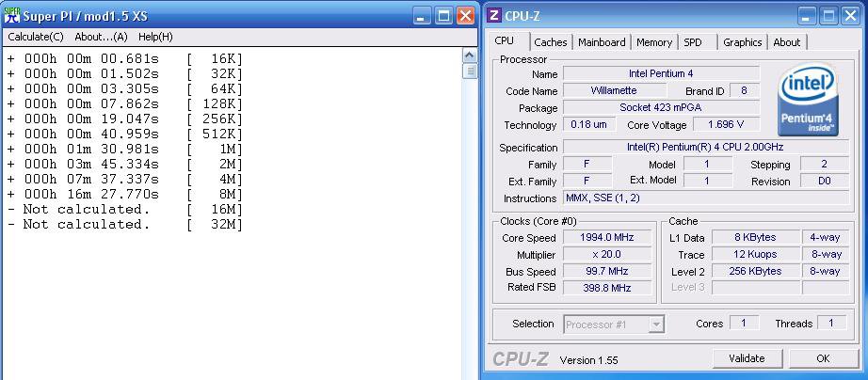Viewport: 868px width, 380px height.
Task: Click the CPU-Z title bar icon
Action: click(x=494, y=16)
